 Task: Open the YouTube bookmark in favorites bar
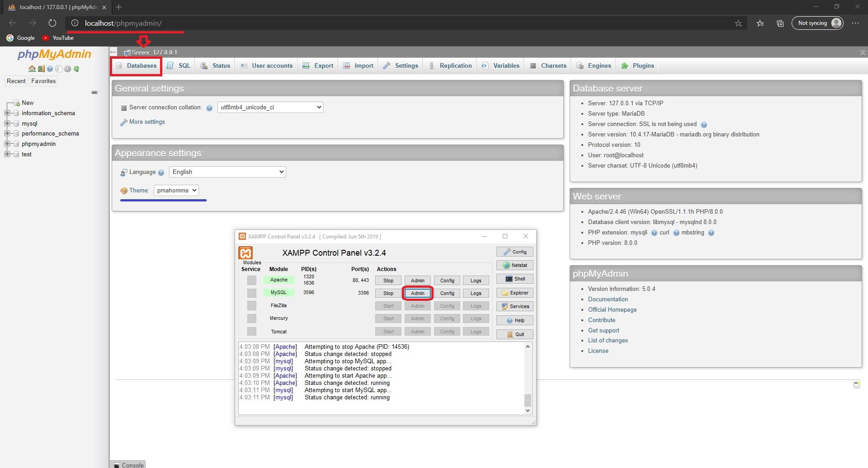point(58,38)
